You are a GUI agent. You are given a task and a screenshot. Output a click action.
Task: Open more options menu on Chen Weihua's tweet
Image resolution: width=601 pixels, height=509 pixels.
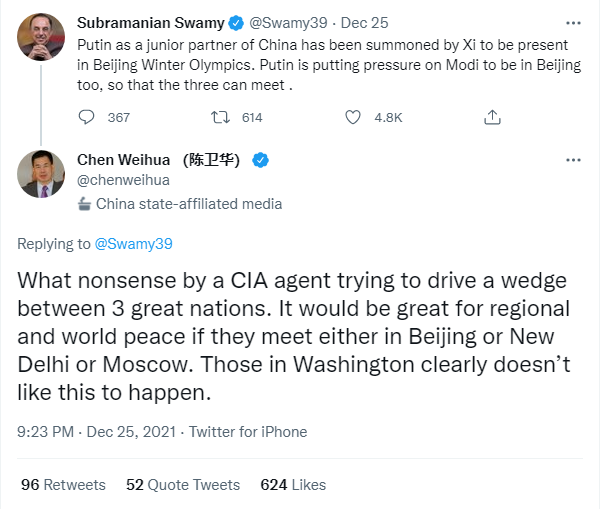pos(571,160)
